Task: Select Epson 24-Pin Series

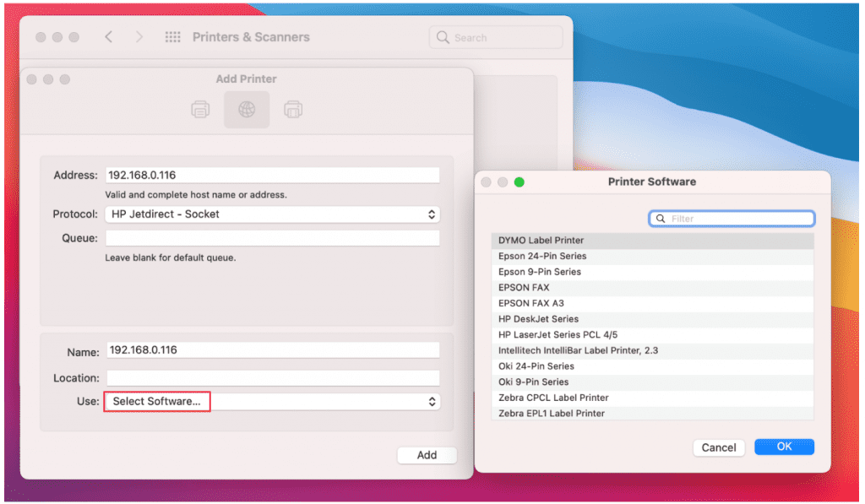Action: 653,257
